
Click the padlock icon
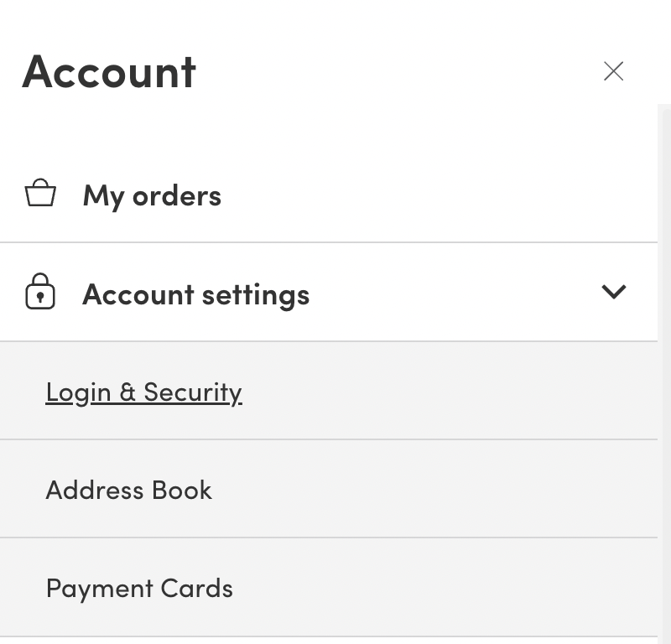(40, 293)
